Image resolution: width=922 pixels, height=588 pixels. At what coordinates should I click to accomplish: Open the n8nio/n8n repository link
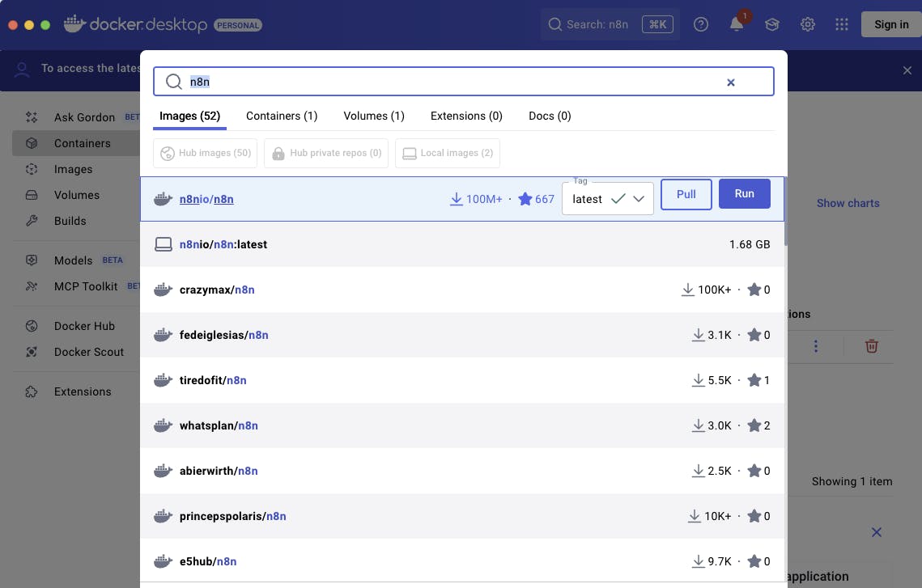206,199
